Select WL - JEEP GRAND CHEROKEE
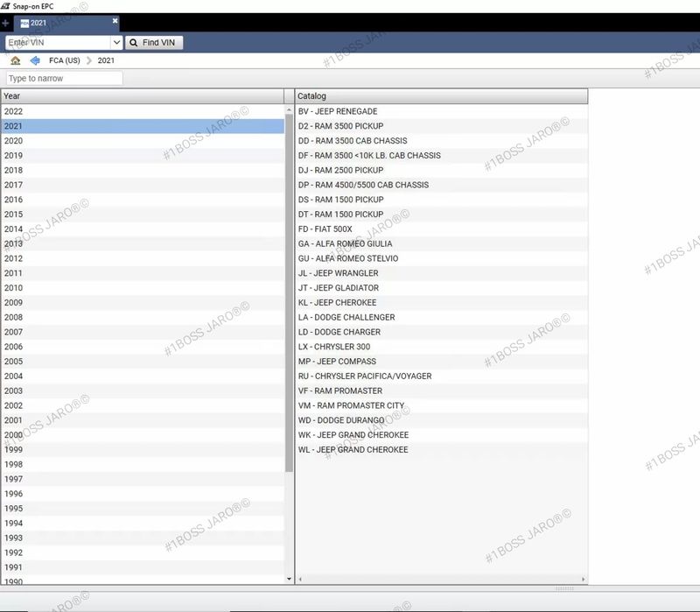This screenshot has height=612, width=700. click(441, 449)
